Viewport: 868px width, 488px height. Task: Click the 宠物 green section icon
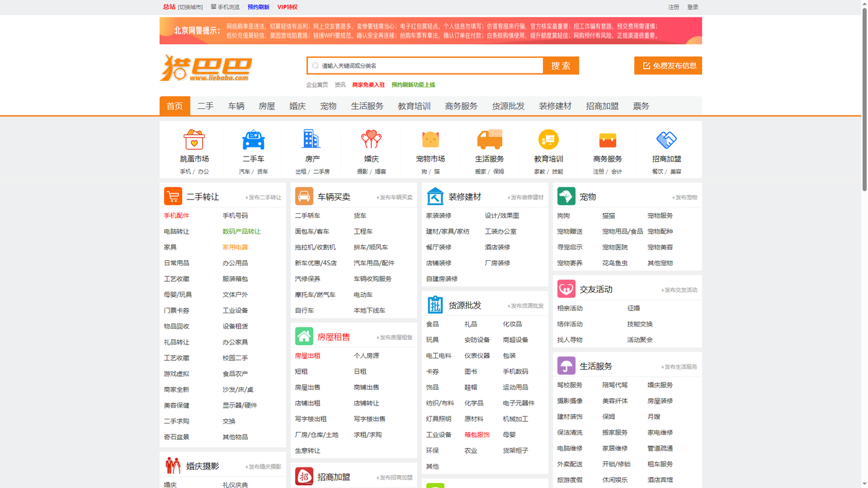pos(567,196)
